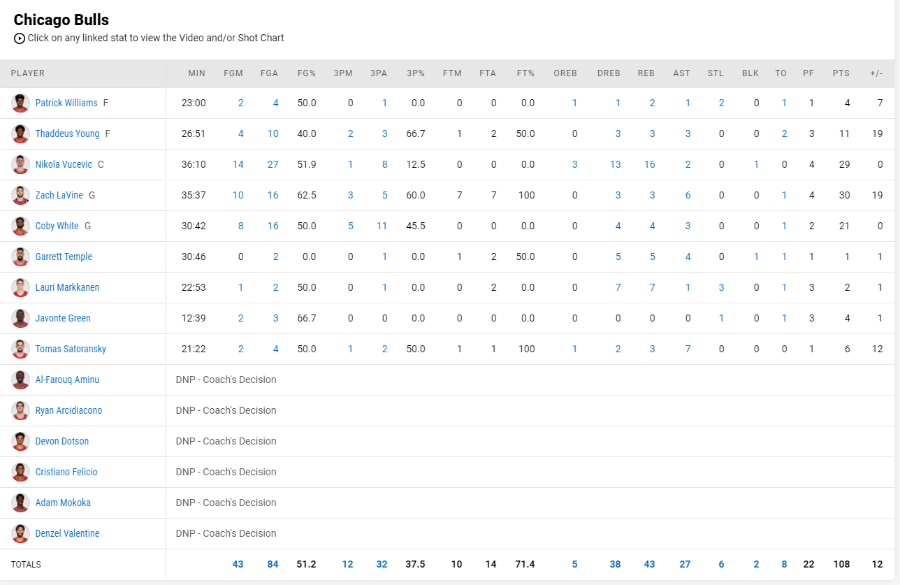Image resolution: width=900 pixels, height=585 pixels.
Task: Open Denzel Valentine player link
Action: [x=67, y=533]
